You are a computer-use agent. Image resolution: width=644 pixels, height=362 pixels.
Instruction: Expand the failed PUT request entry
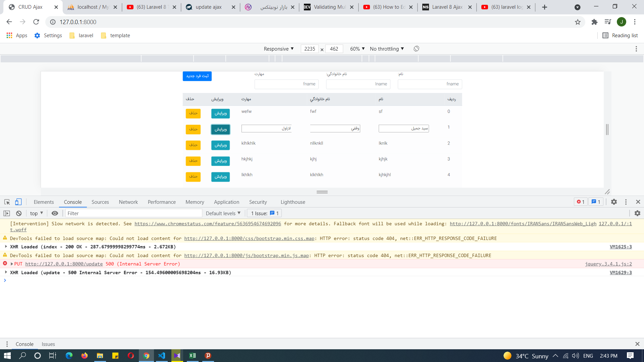point(12,264)
